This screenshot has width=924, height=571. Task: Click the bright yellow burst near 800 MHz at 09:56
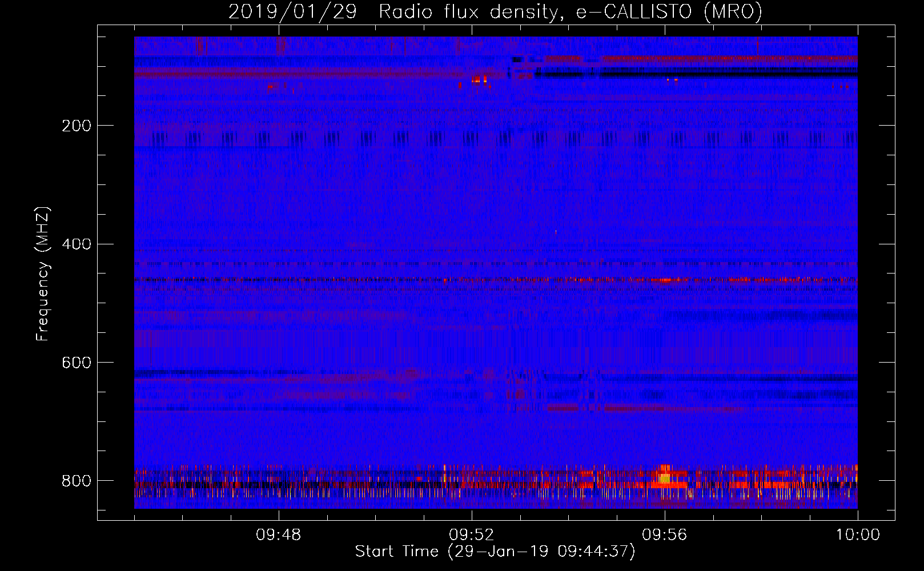[664, 476]
